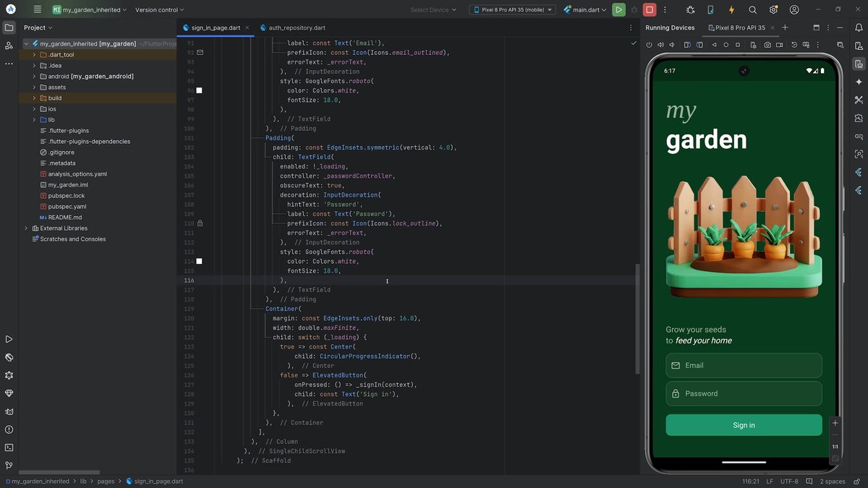The image size is (868, 488).
Task: Click the Email field in the emulator
Action: coord(744,365)
